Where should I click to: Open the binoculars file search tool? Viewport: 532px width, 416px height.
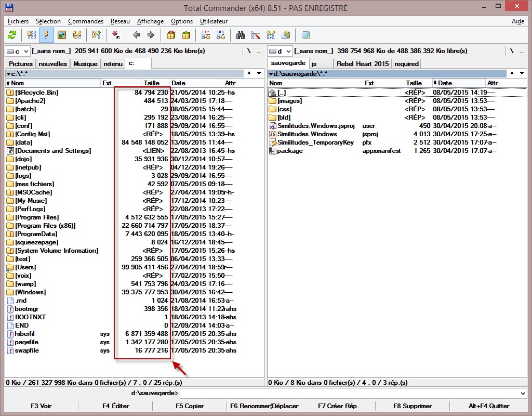click(x=241, y=35)
